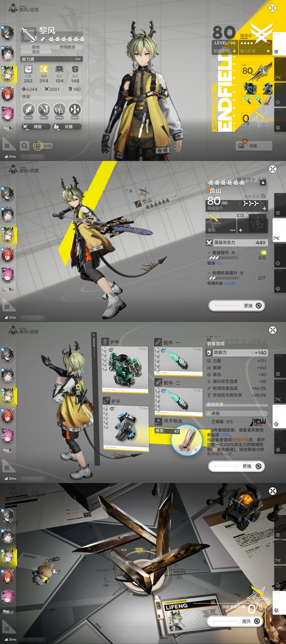Click the RANK 4 skill icon
This screenshot has width=286, height=644.
click(59, 110)
